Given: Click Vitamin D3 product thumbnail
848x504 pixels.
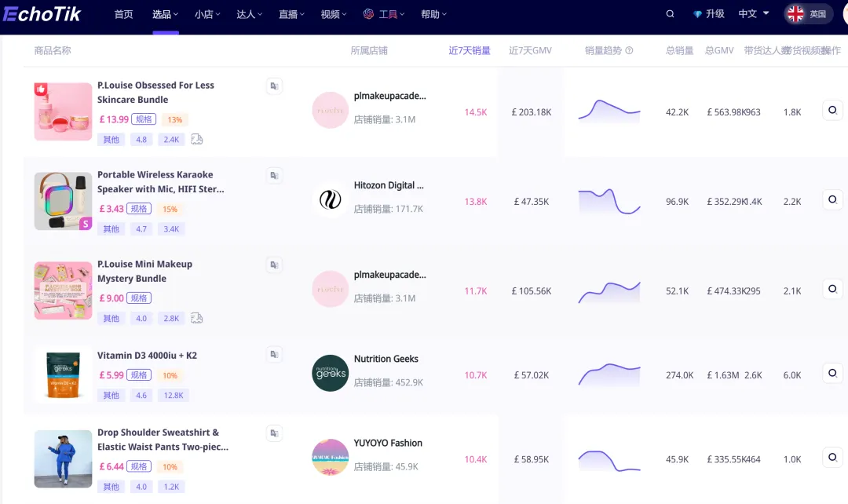Looking at the screenshot, I should (64, 374).
